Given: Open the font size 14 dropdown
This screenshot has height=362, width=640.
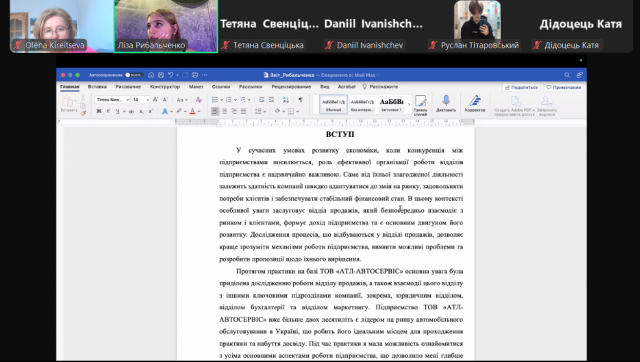Looking at the screenshot, I should coord(141,100).
